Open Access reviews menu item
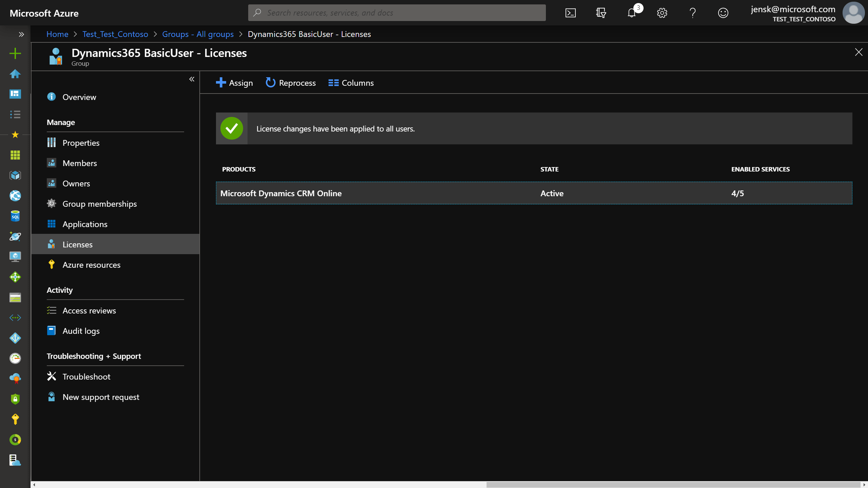Screen dimensions: 868x488 coord(115,310)
